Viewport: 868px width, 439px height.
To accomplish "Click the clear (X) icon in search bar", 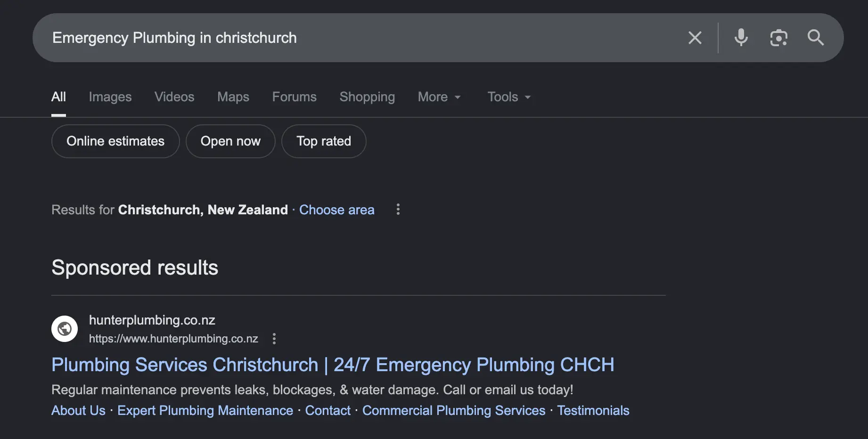I will pos(695,38).
